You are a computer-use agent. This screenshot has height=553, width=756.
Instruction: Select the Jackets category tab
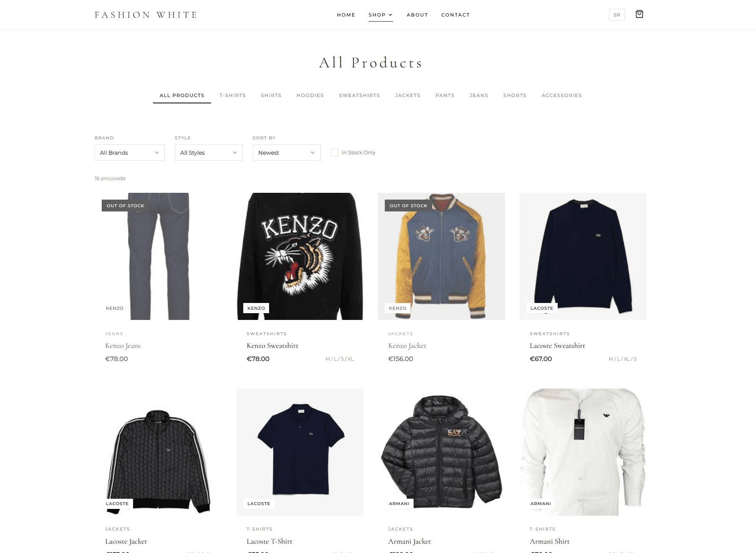[408, 95]
